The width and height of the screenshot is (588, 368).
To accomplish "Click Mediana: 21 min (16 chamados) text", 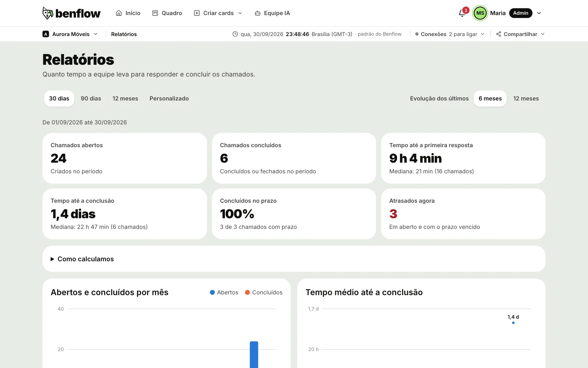I will (x=431, y=171).
